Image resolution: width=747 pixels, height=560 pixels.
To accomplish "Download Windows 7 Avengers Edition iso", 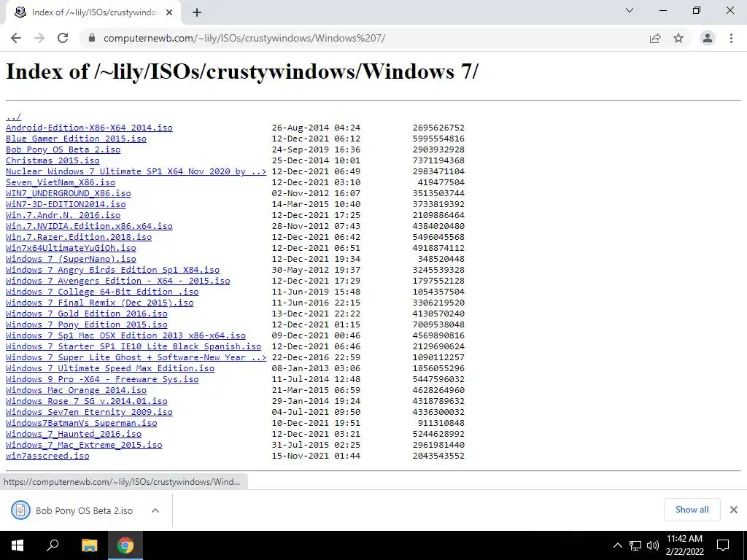I will tap(117, 281).
